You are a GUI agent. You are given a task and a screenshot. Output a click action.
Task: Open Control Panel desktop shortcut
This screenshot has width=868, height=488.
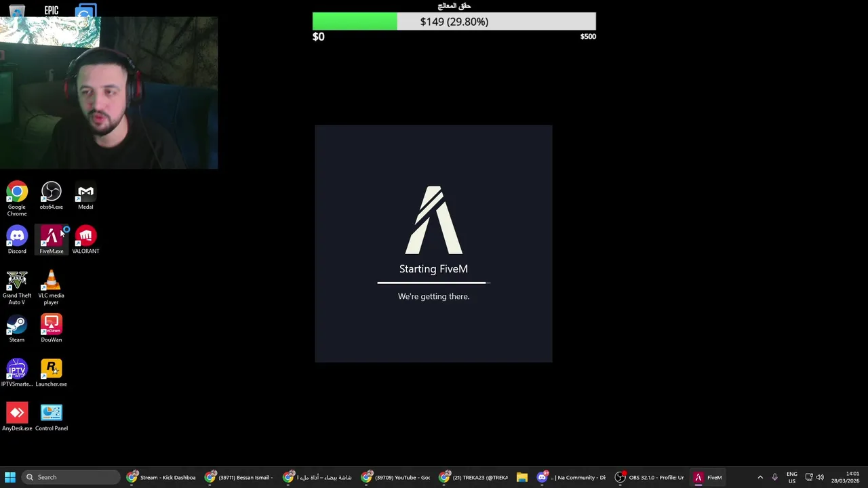[51, 418]
